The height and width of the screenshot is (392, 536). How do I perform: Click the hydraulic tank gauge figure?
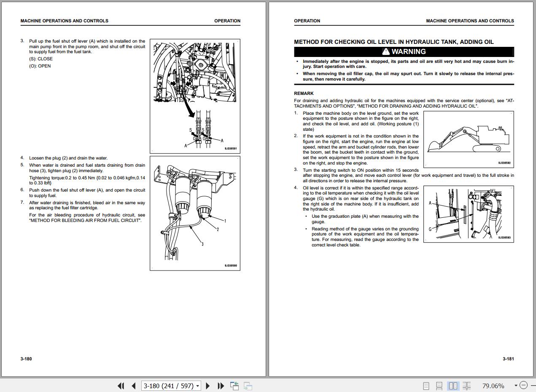(x=469, y=214)
